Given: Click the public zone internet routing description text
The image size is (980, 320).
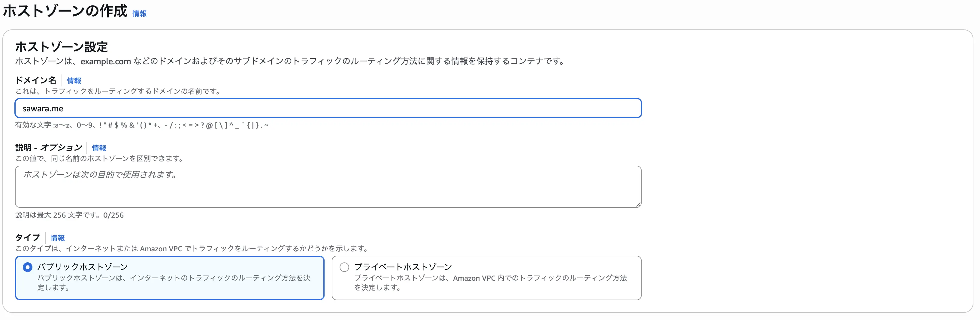Looking at the screenshot, I should (174, 282).
